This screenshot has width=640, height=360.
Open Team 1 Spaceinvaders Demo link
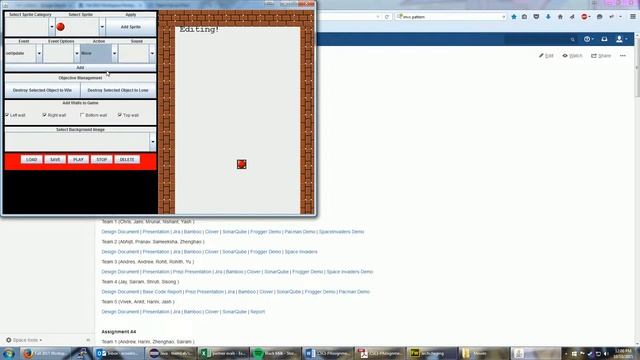point(341,232)
